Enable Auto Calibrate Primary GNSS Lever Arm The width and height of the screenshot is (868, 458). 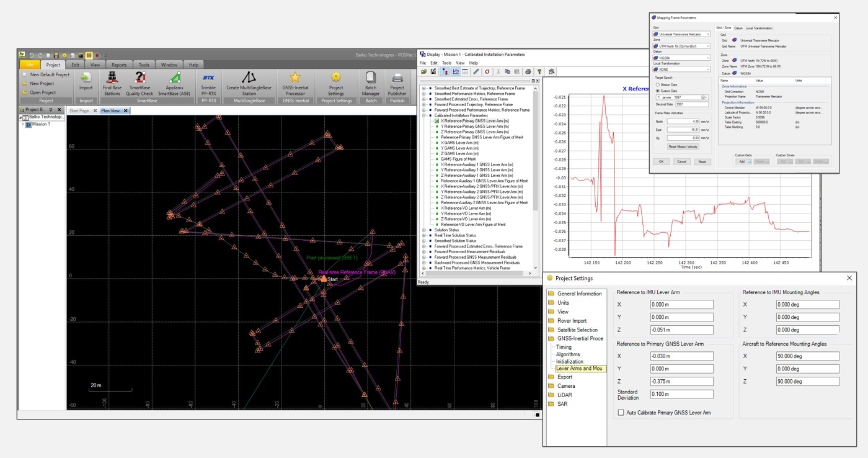621,412
